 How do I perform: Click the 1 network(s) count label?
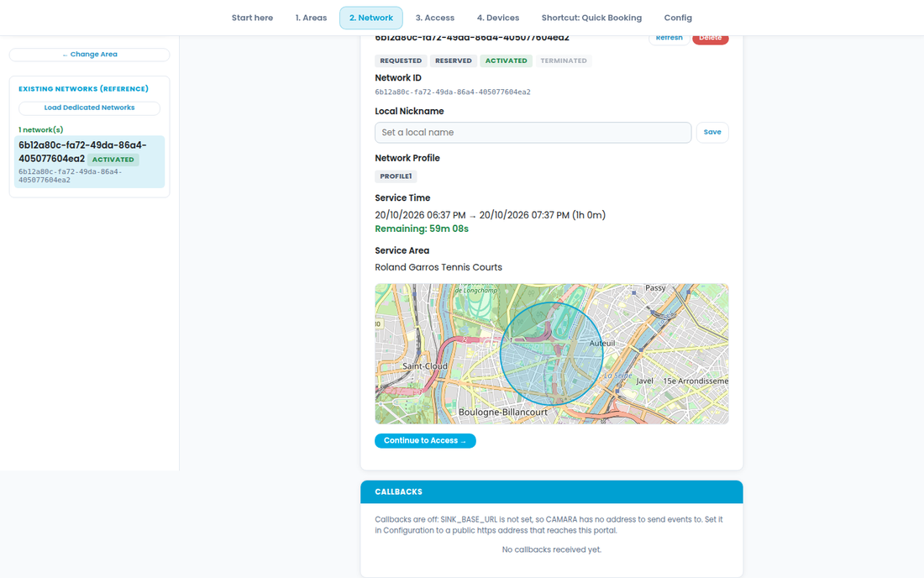point(40,129)
